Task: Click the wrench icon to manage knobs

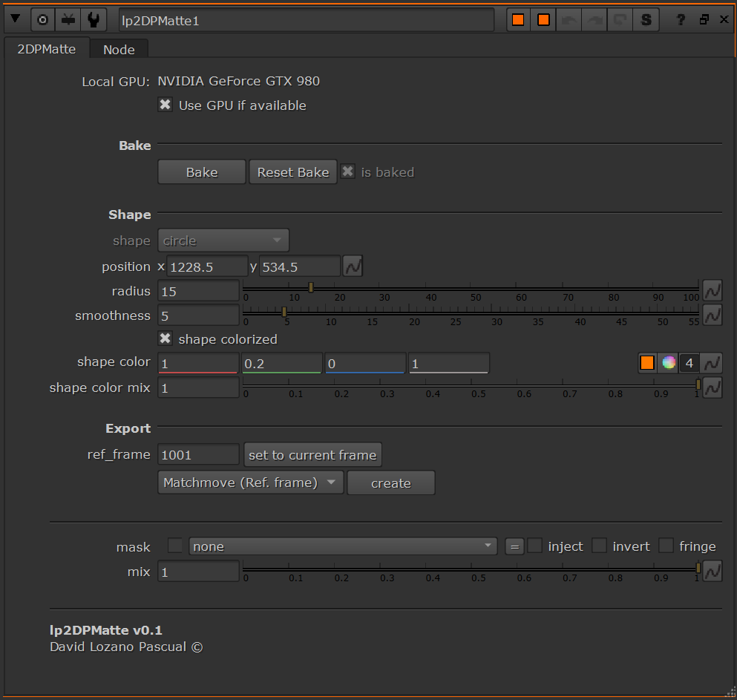Action: [x=94, y=20]
